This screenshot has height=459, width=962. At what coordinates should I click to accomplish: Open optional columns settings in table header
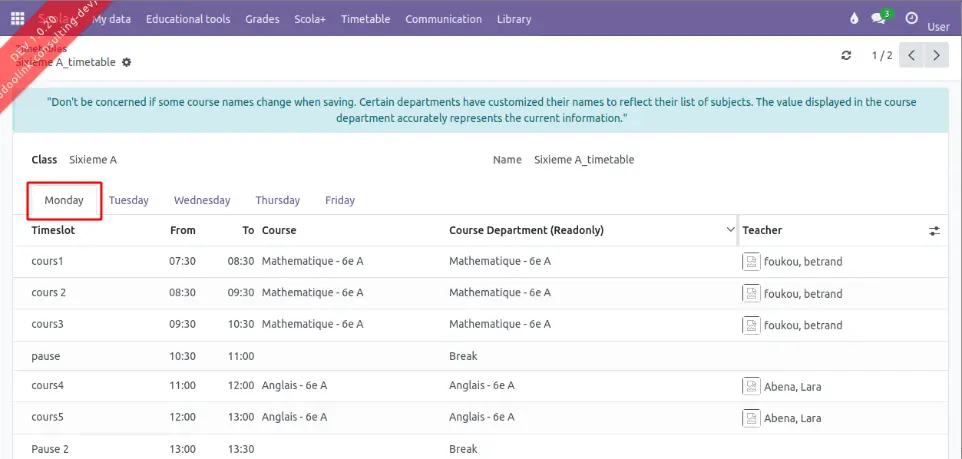pos(934,230)
